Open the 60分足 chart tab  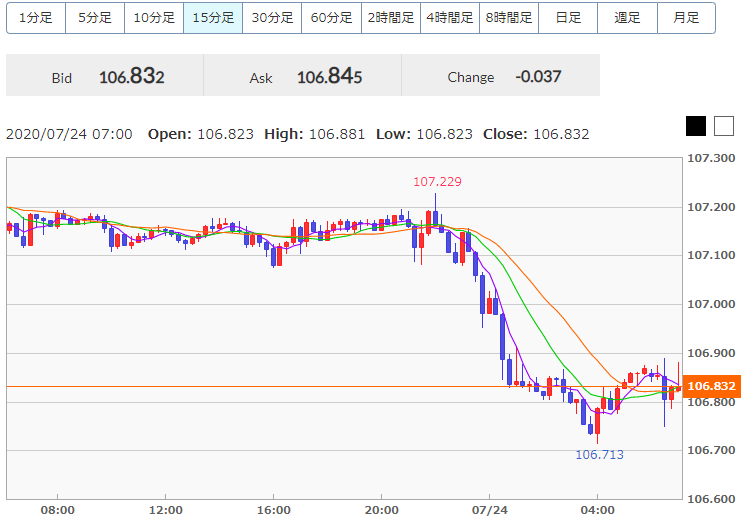point(331,18)
